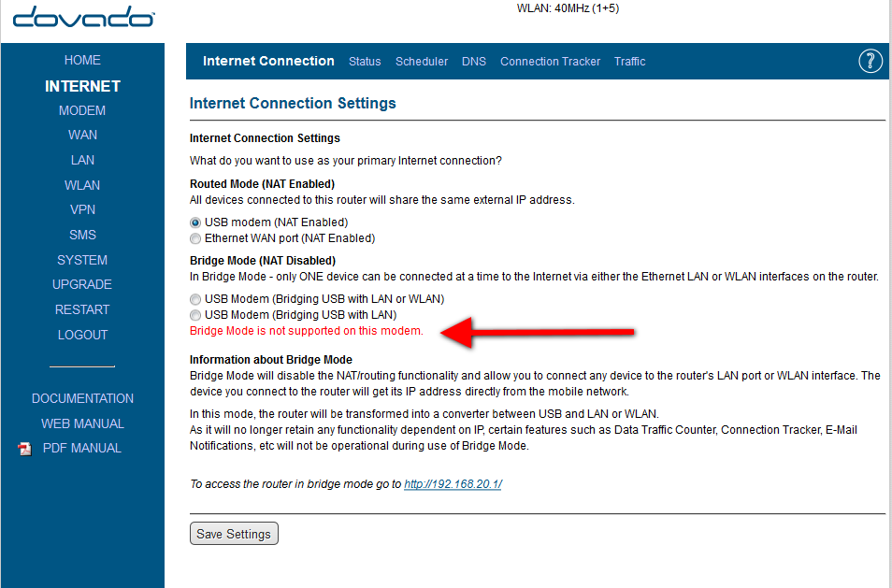Choose USB Modem Bridging USB with LAN
Image resolution: width=892 pixels, height=588 pixels.
pyautogui.click(x=195, y=315)
